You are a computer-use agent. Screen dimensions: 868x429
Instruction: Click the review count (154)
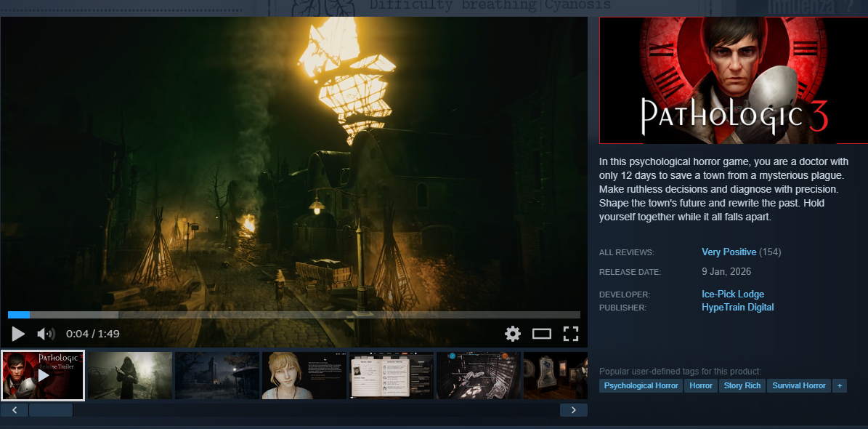[x=770, y=252]
